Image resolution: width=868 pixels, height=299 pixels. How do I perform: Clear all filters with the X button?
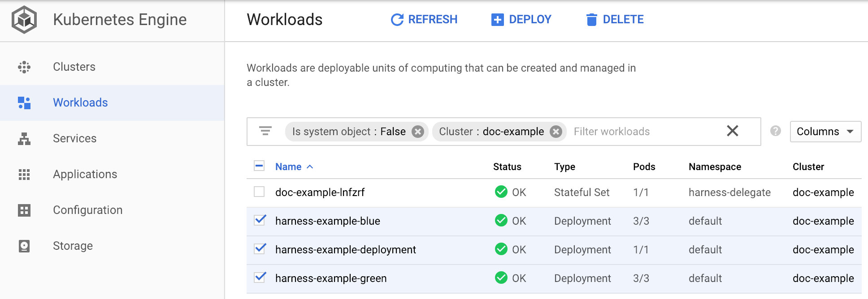(x=733, y=131)
